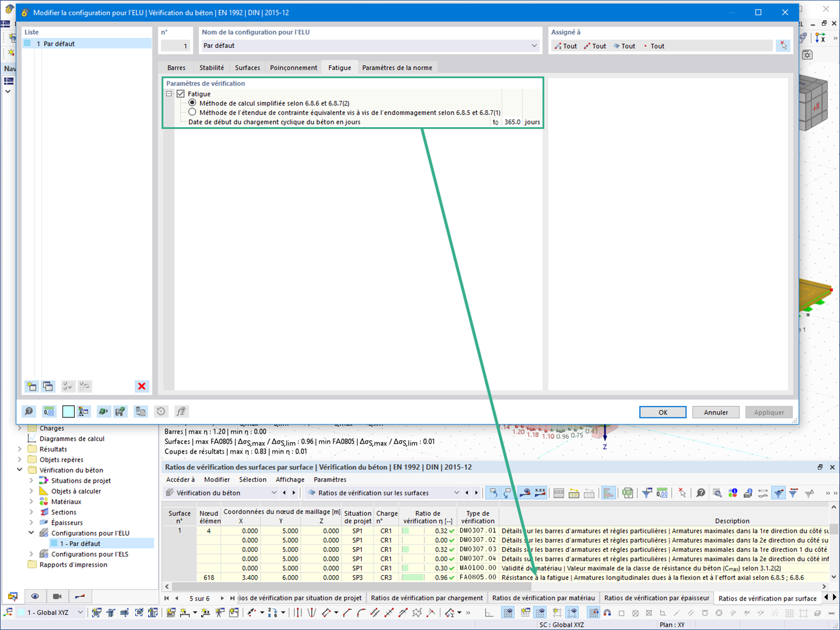
Task: Click the data navigator icon in the navigator footer
Action: coord(13,596)
